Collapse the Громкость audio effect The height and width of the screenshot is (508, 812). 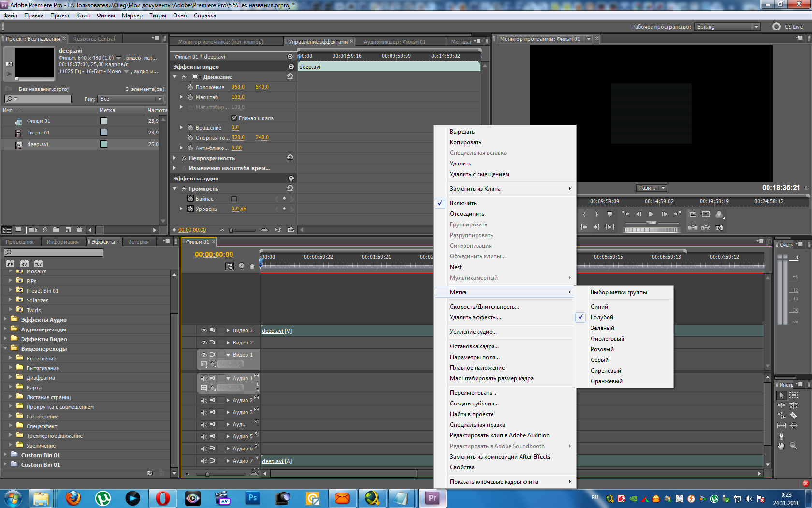[x=175, y=189]
